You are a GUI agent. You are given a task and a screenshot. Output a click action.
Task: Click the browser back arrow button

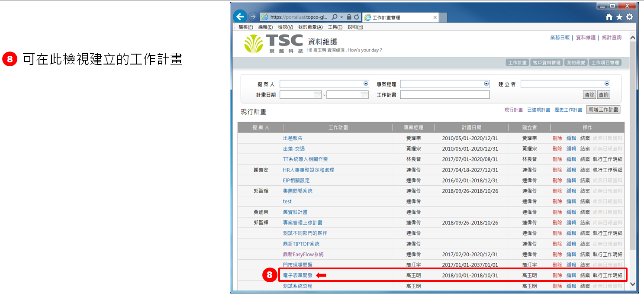click(x=240, y=17)
